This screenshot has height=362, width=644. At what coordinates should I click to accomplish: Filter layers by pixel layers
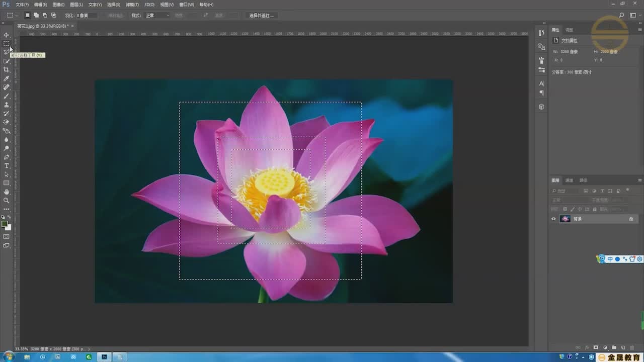point(586,191)
